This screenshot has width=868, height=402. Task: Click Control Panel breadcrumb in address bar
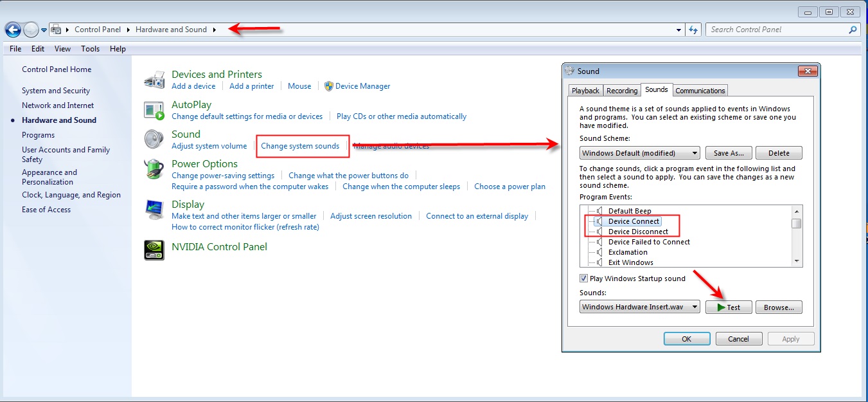coord(98,30)
